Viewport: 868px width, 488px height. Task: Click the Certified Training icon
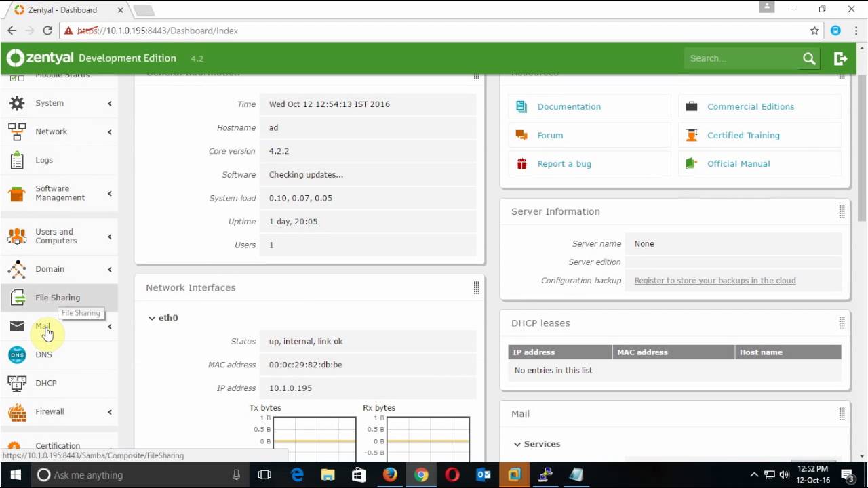pos(692,135)
